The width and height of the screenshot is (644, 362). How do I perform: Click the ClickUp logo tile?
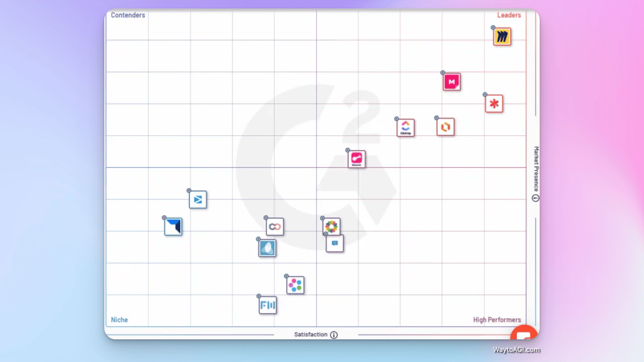point(406,128)
